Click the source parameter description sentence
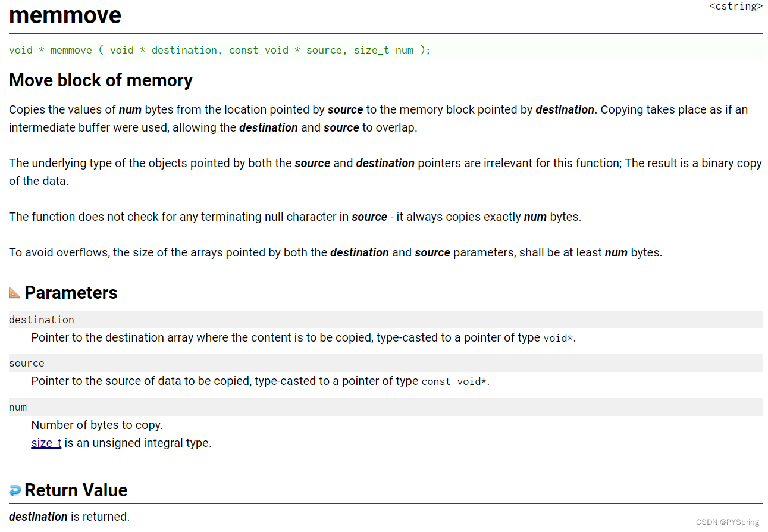 260,381
